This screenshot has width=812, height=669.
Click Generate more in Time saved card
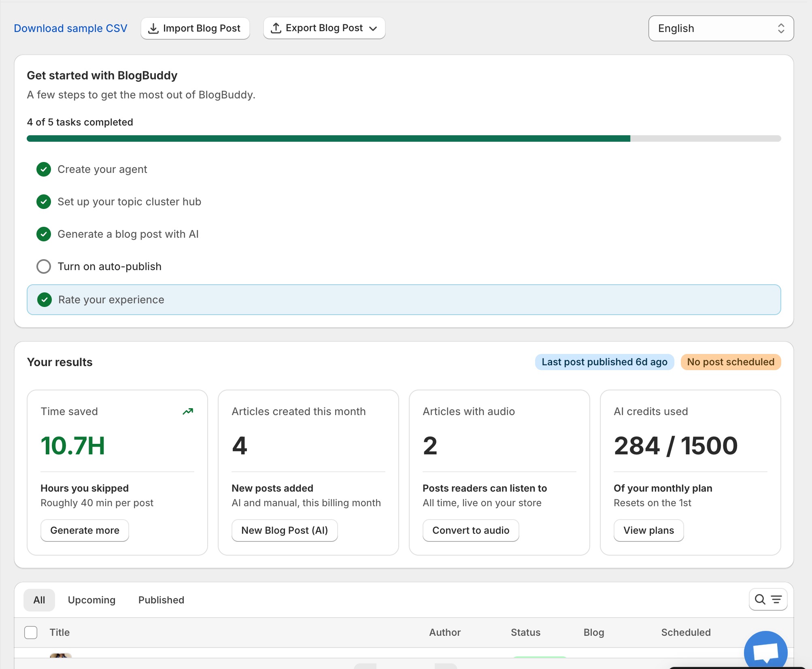pyautogui.click(x=85, y=531)
